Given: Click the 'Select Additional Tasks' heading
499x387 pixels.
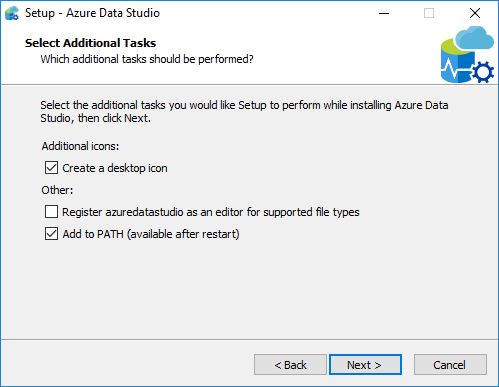Looking at the screenshot, I should tap(90, 43).
